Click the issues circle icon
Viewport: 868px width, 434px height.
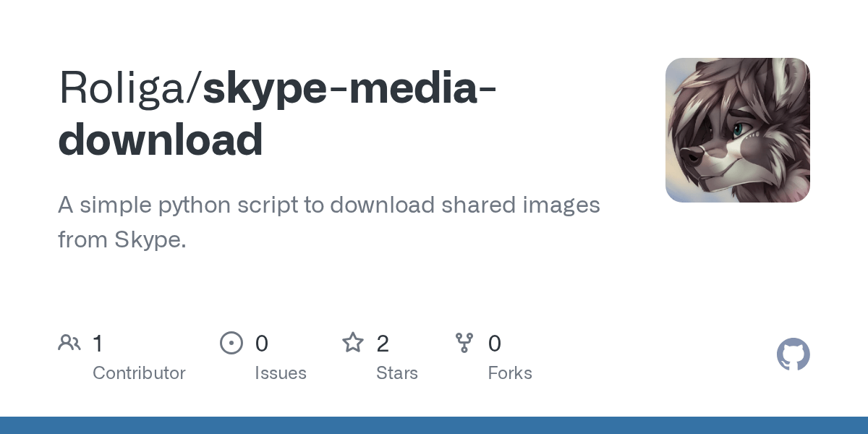coord(231,343)
